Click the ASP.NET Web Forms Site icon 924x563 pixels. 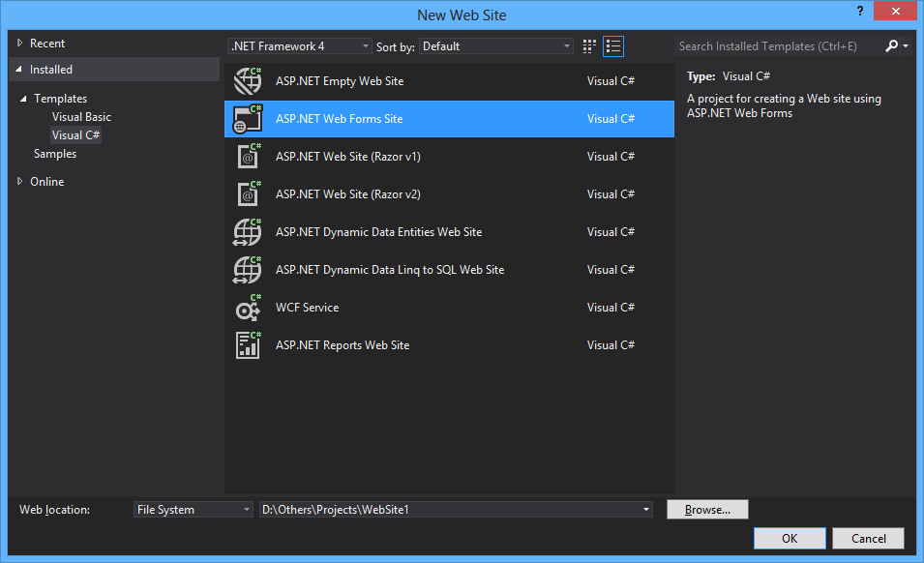point(248,119)
